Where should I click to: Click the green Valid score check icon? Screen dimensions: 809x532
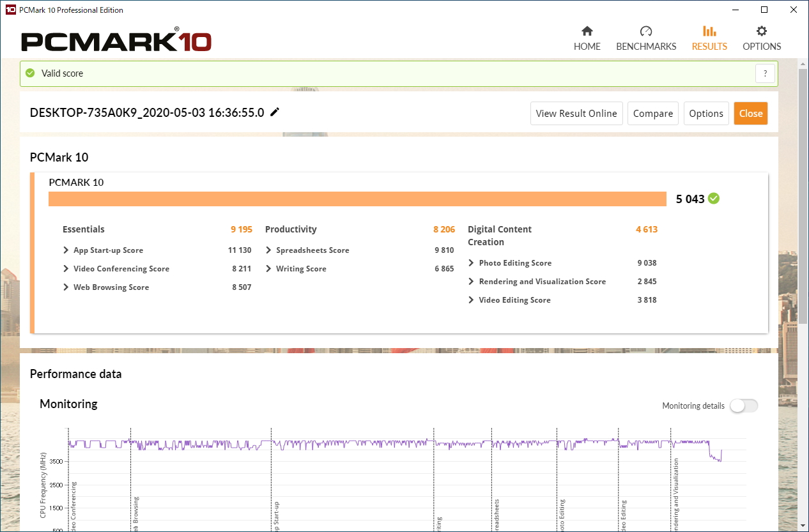[x=30, y=73]
